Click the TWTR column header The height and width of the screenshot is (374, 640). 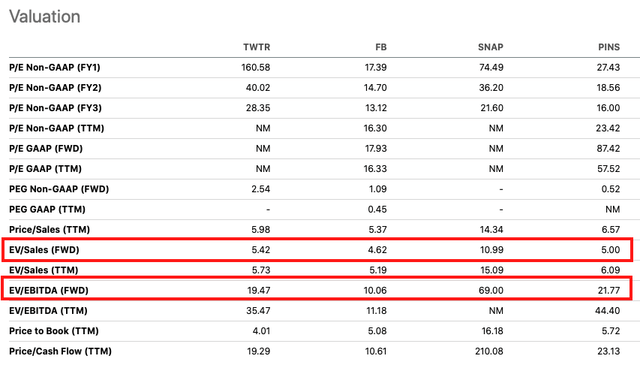tap(257, 47)
